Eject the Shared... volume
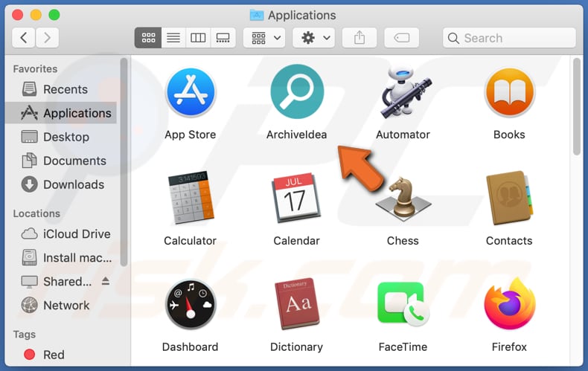 coord(106,281)
